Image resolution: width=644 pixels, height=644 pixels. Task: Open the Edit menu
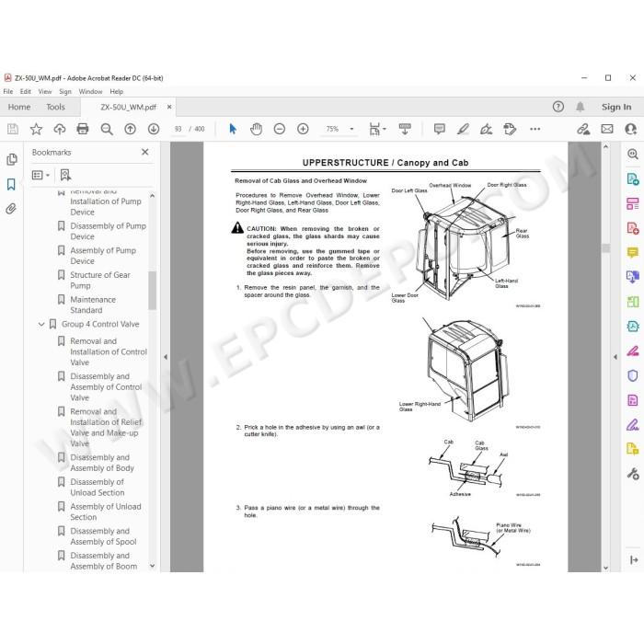click(x=26, y=92)
